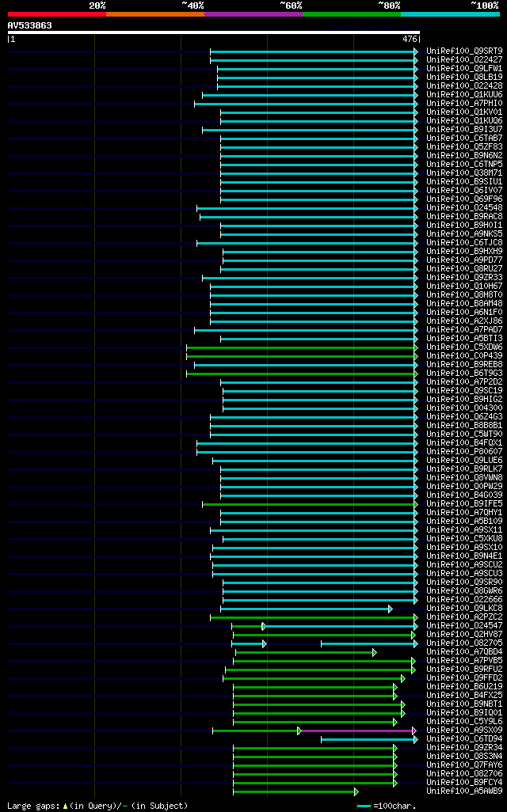Open hit label UniRef100_Q9SRT9
The height and width of the screenshot is (812, 507).
click(464, 51)
